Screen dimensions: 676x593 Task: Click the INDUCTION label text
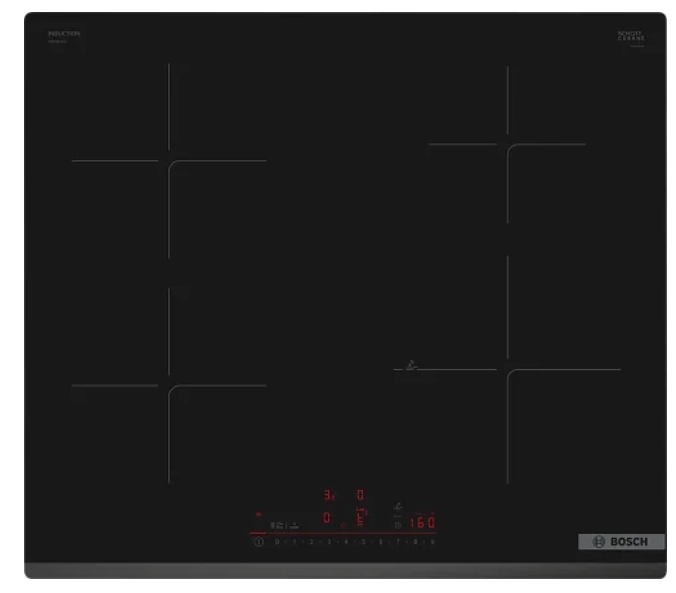[64, 34]
